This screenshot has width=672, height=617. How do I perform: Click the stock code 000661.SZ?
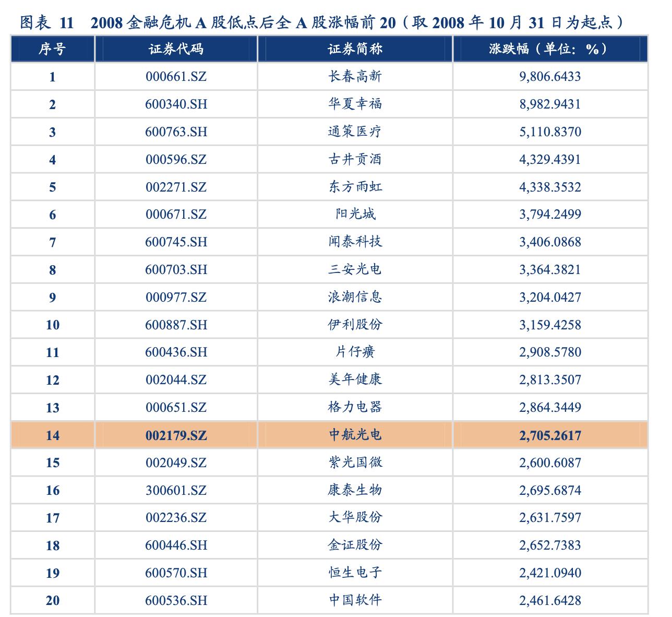(x=176, y=77)
